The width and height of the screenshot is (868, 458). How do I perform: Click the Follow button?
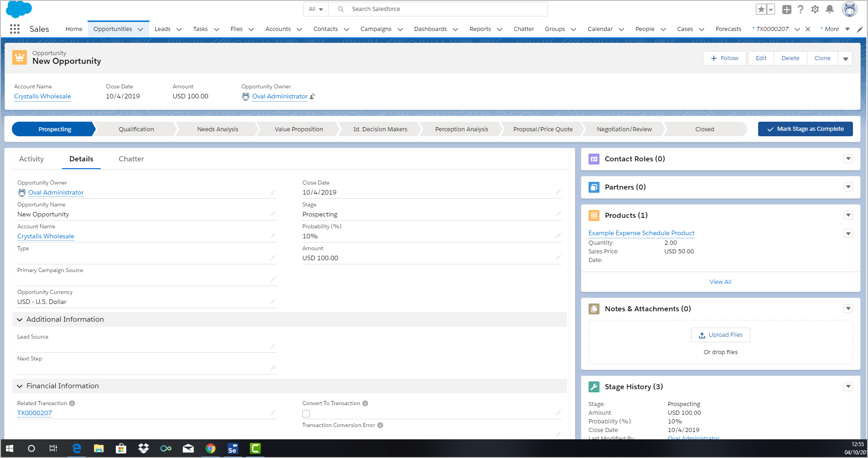coord(724,58)
